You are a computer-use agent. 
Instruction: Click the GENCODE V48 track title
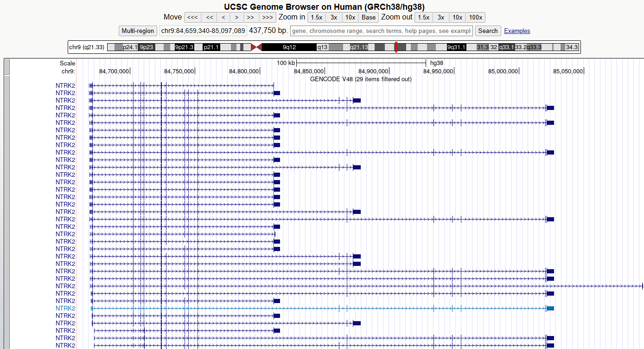(x=361, y=79)
